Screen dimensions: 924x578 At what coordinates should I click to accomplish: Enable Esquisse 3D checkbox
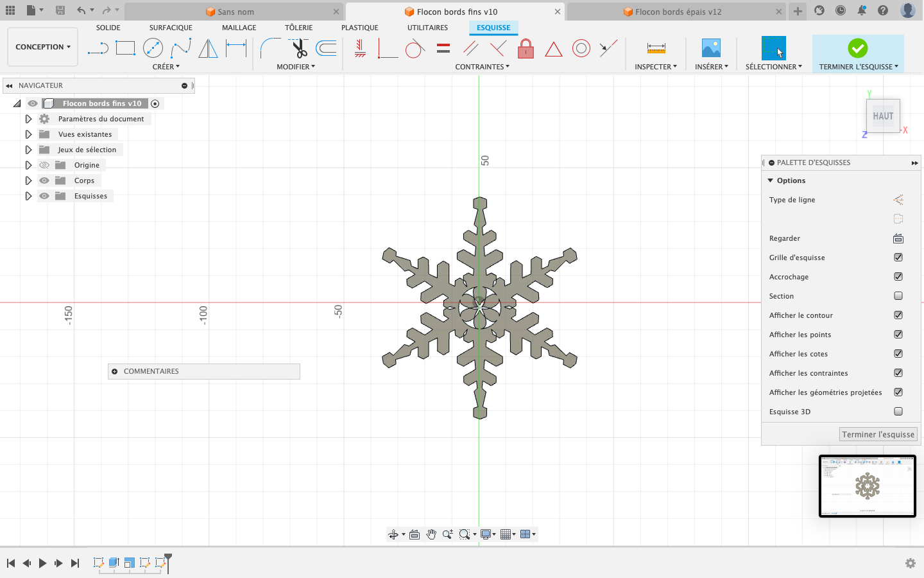tap(898, 412)
